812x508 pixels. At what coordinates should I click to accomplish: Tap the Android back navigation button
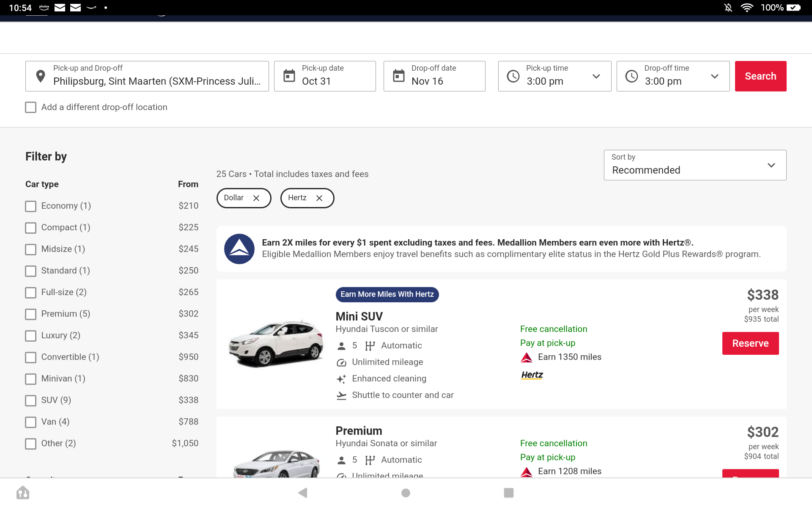click(303, 493)
